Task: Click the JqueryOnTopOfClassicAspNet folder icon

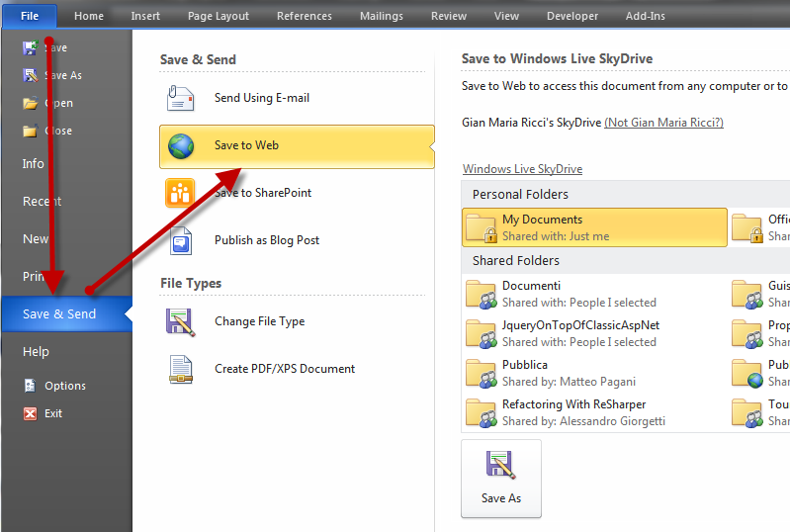Action: (482, 333)
